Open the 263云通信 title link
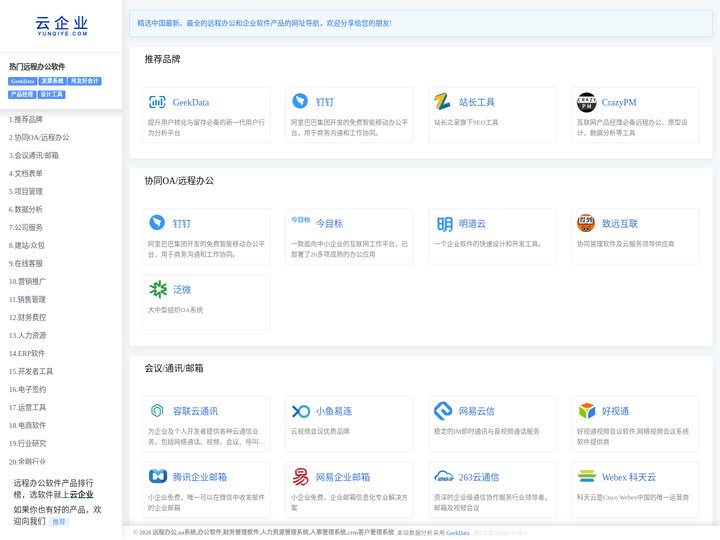Screen dimensions: 720x540 pyautogui.click(x=478, y=477)
